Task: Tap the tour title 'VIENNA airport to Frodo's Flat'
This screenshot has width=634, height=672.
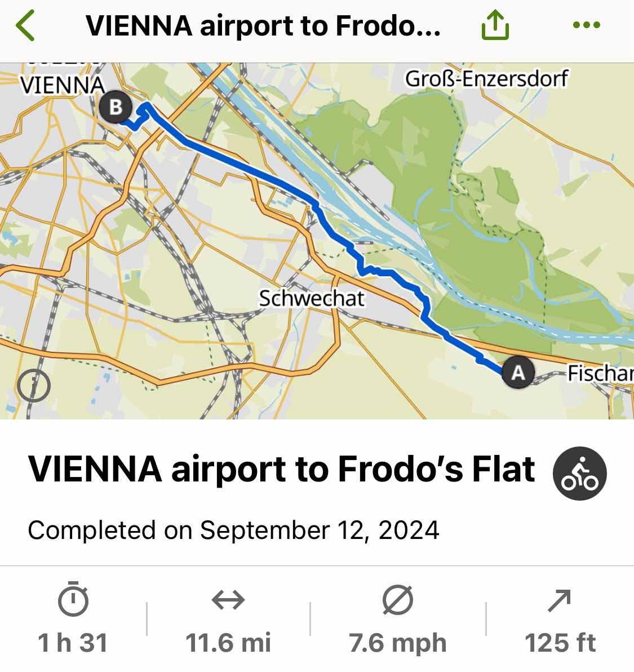Action: point(281,469)
